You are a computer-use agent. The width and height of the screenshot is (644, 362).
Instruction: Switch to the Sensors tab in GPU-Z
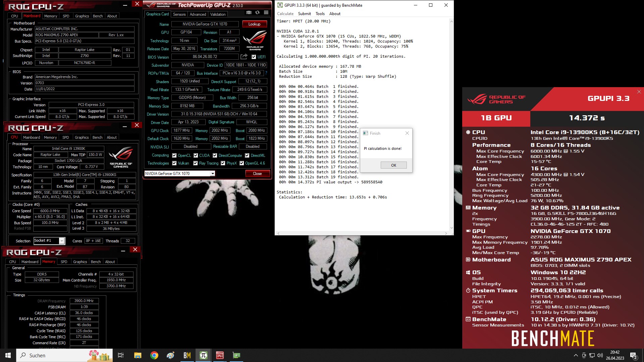click(x=179, y=14)
